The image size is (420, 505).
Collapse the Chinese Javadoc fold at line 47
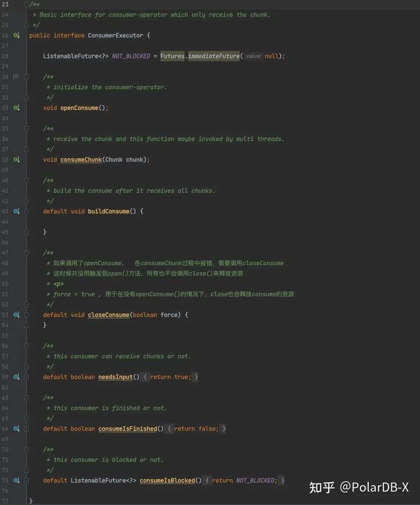(x=27, y=253)
